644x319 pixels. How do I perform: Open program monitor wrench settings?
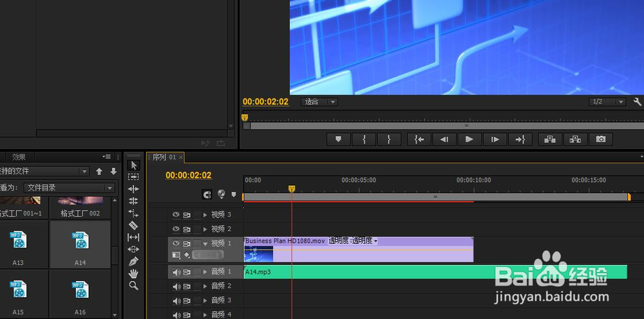(638, 101)
